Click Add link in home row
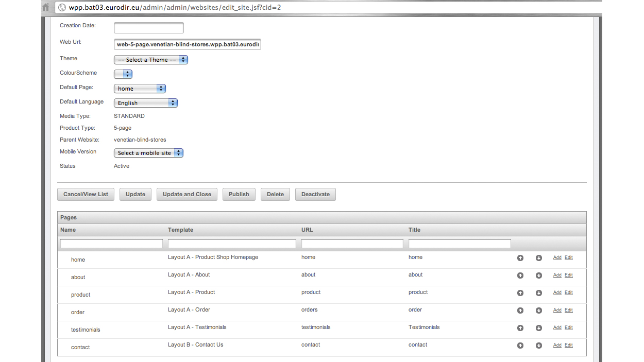 (x=557, y=257)
